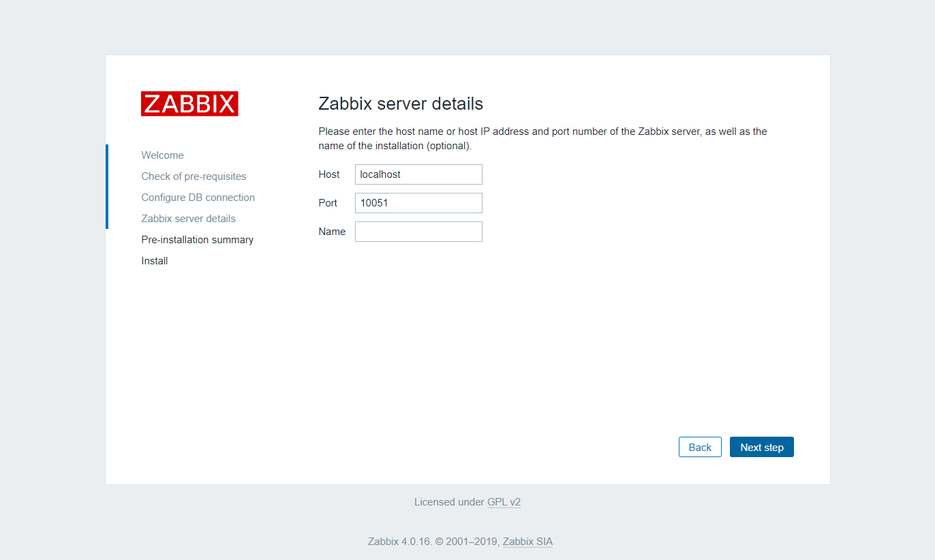Click the Port field label
Viewport: 935px width, 560px height.
(x=328, y=203)
